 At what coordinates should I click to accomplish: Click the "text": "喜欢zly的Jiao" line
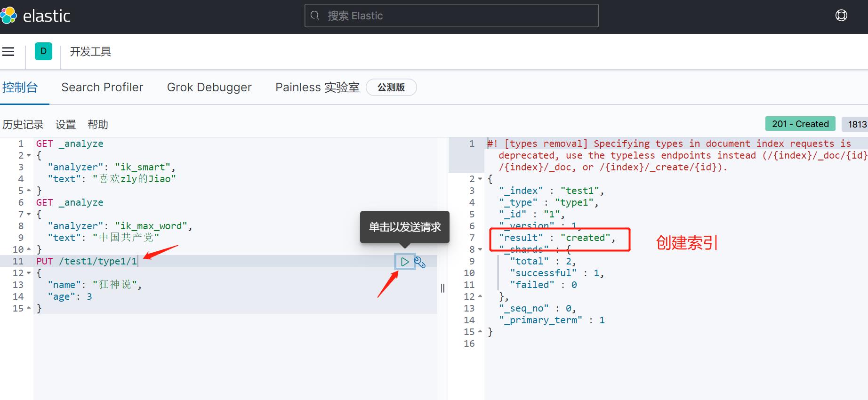point(112,179)
